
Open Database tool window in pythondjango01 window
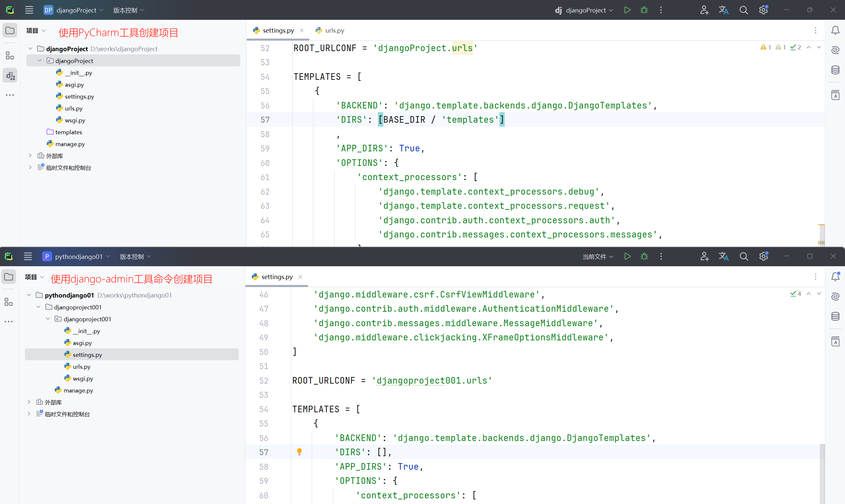click(x=835, y=316)
